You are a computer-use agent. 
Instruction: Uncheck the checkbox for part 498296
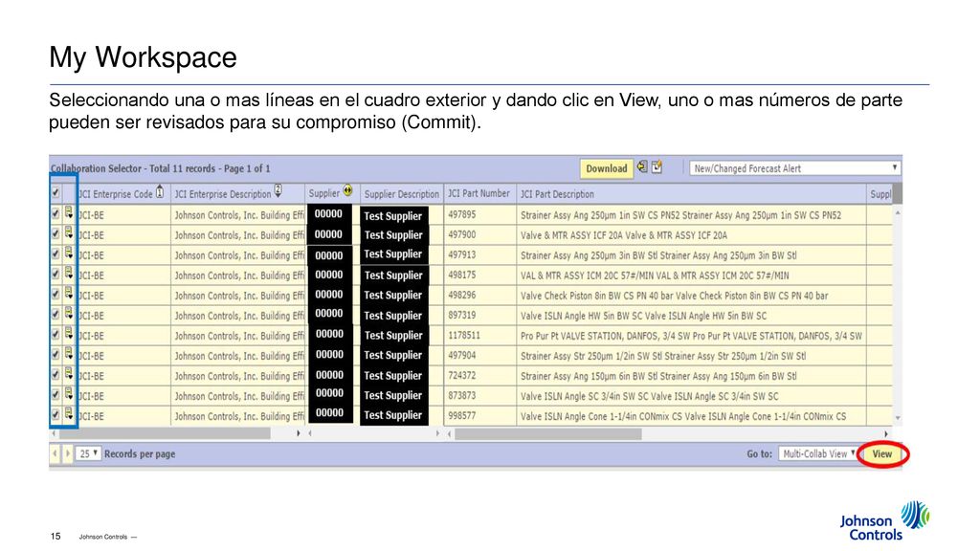[56, 294]
